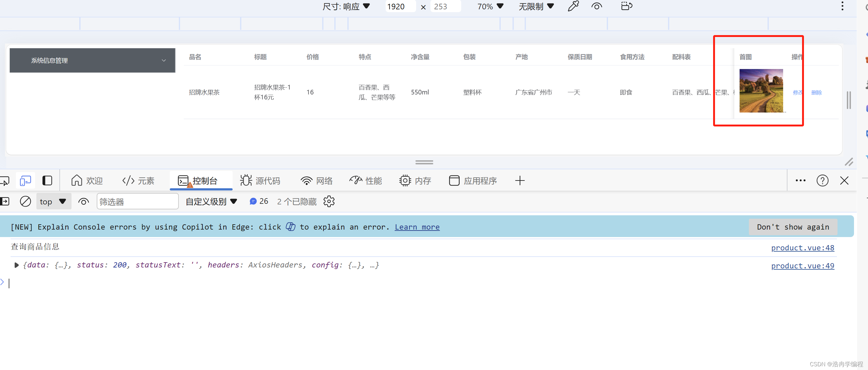Image resolution: width=868 pixels, height=370 pixels.
Task: Toggle device emulation mode off
Action: tap(25, 180)
